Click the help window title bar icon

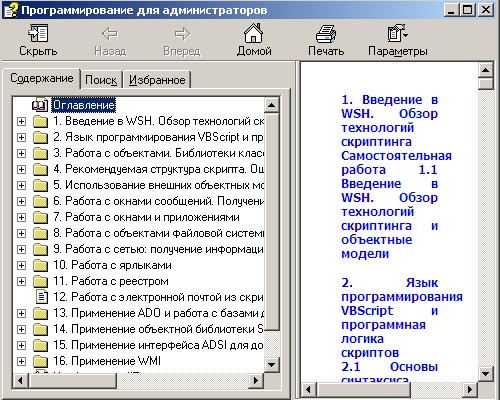point(11,10)
